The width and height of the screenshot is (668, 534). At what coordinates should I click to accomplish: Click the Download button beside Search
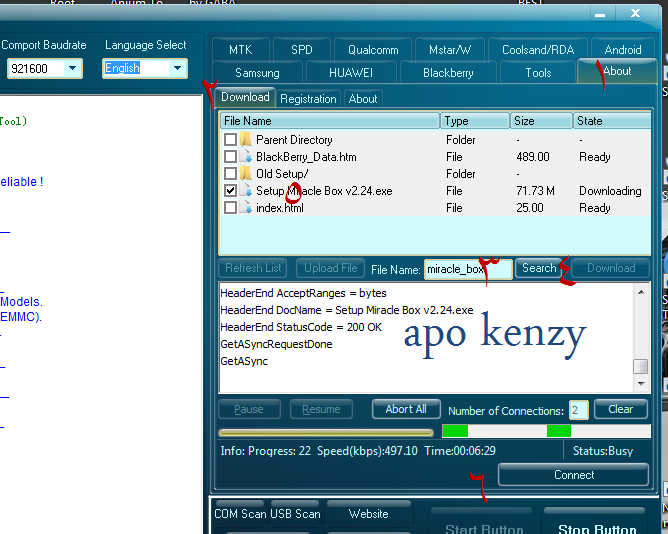pos(611,268)
